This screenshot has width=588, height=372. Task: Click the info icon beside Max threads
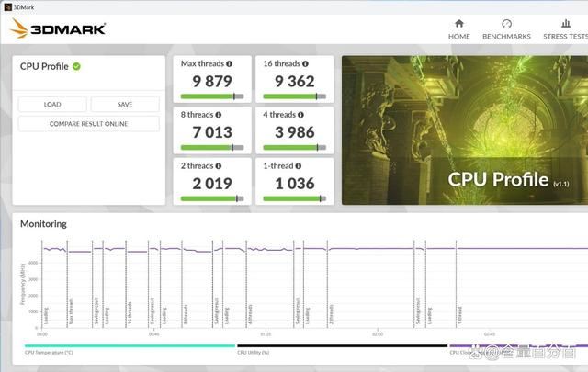point(229,64)
